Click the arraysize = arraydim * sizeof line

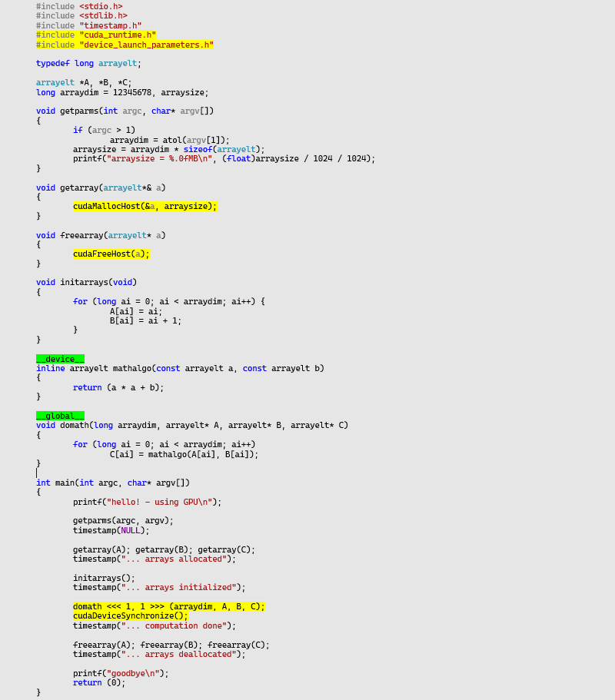coord(169,149)
